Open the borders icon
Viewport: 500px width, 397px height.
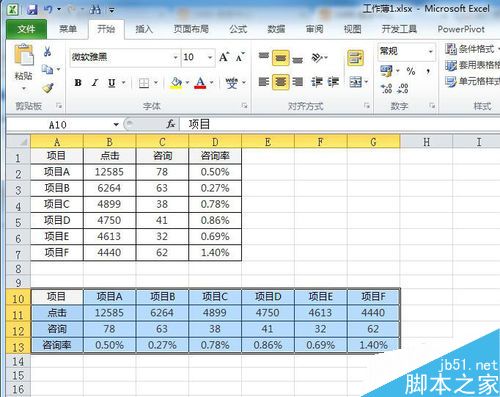[x=144, y=83]
